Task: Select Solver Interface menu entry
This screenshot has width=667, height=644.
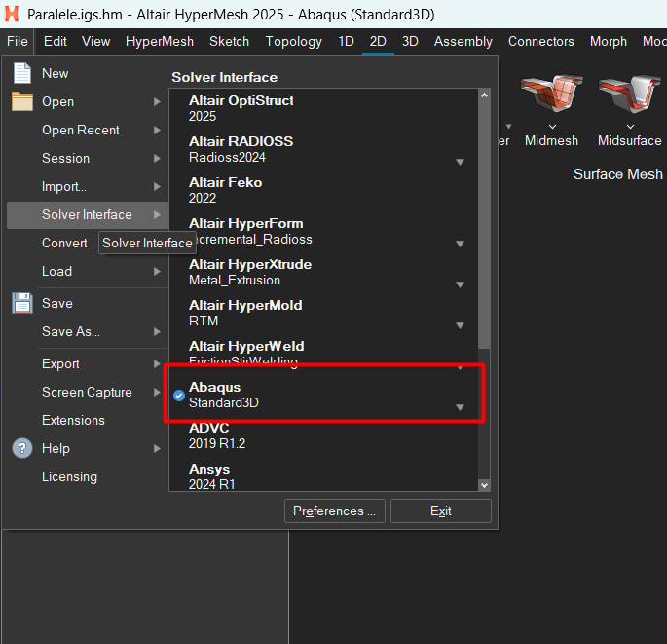Action: coord(88,215)
